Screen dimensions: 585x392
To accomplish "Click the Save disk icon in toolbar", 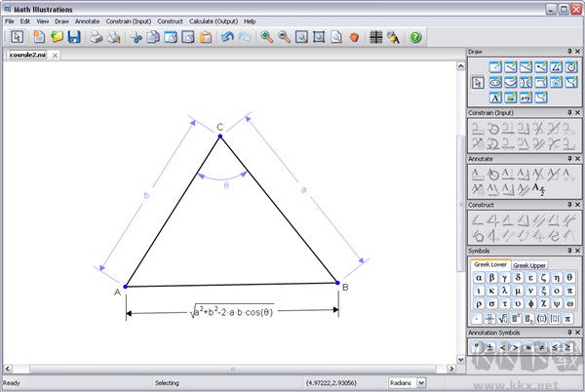I will pos(74,37).
